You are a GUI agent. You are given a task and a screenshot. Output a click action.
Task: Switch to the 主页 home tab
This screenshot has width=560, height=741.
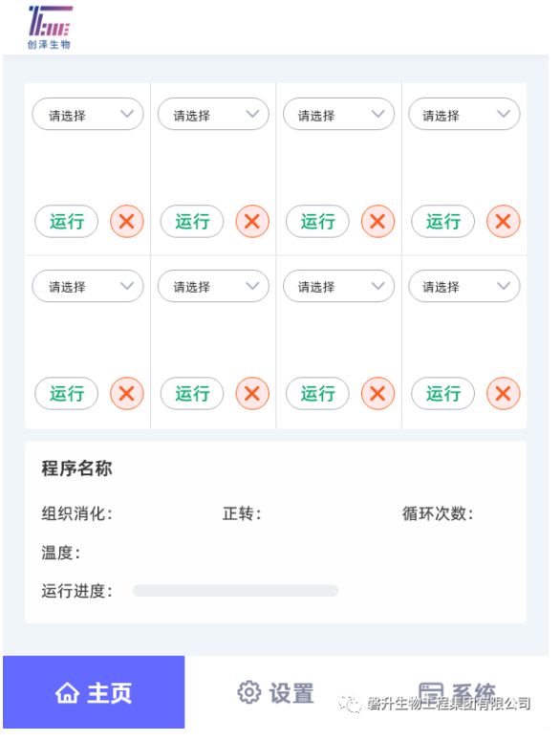coord(94,692)
